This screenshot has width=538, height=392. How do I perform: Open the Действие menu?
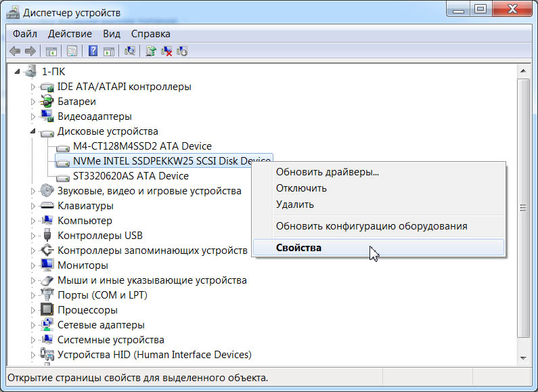tap(70, 34)
